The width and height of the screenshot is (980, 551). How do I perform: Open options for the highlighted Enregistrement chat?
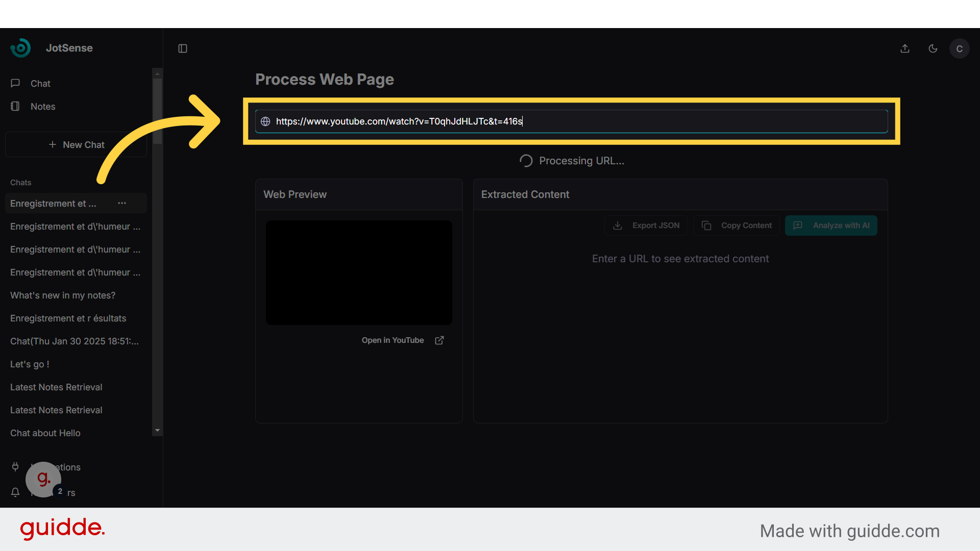tap(122, 203)
